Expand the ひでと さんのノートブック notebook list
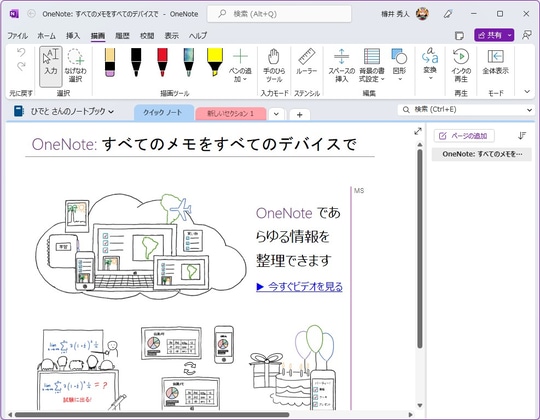Screen dimensions: 540x420 (x=72, y=112)
